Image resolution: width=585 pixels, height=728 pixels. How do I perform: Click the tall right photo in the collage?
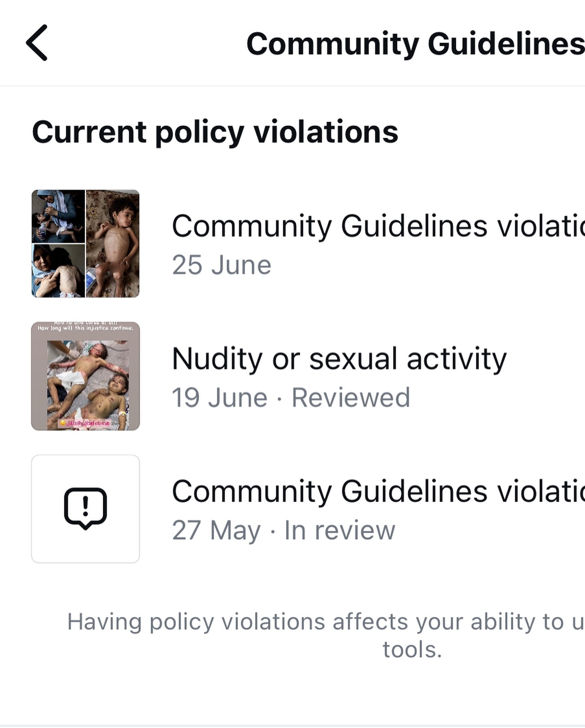click(113, 243)
